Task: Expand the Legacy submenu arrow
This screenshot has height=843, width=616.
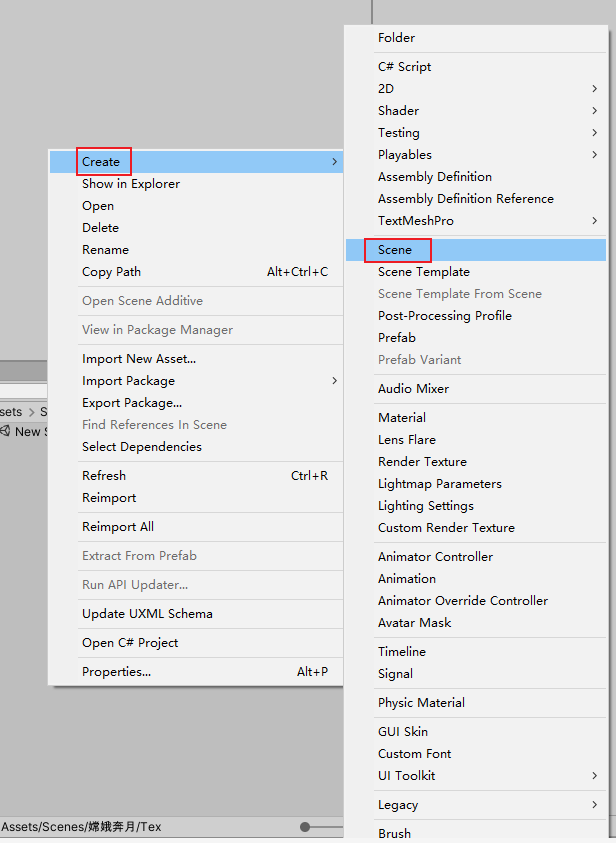Action: pyautogui.click(x=594, y=805)
